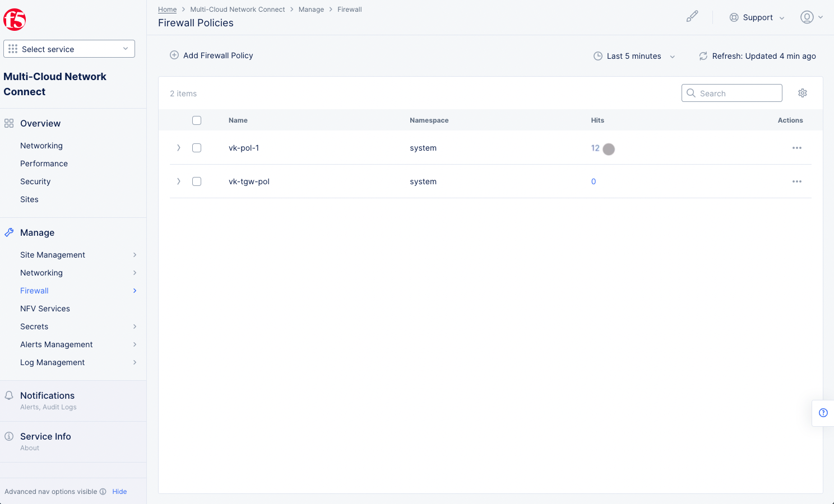Click the refresh icon
The height and width of the screenshot is (504, 834).
click(703, 56)
